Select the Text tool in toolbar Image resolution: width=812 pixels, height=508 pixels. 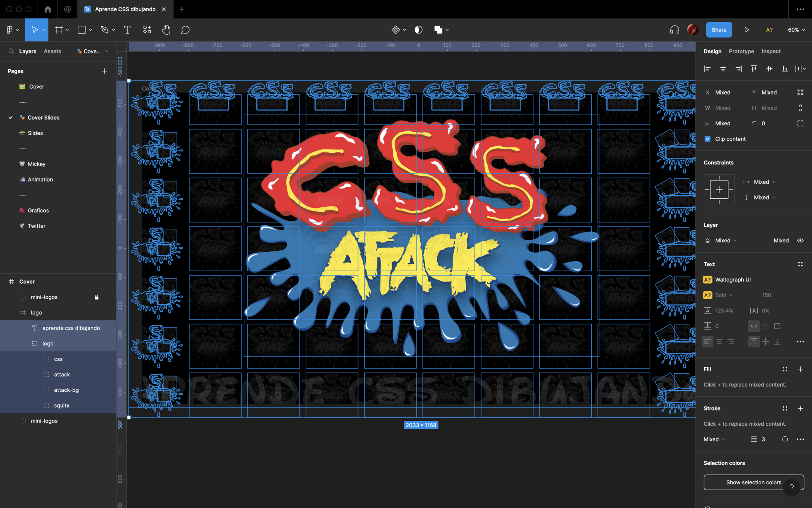point(127,30)
